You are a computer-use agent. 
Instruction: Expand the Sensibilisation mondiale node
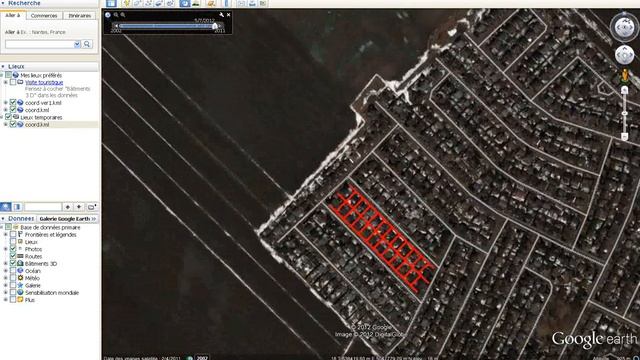click(6, 293)
